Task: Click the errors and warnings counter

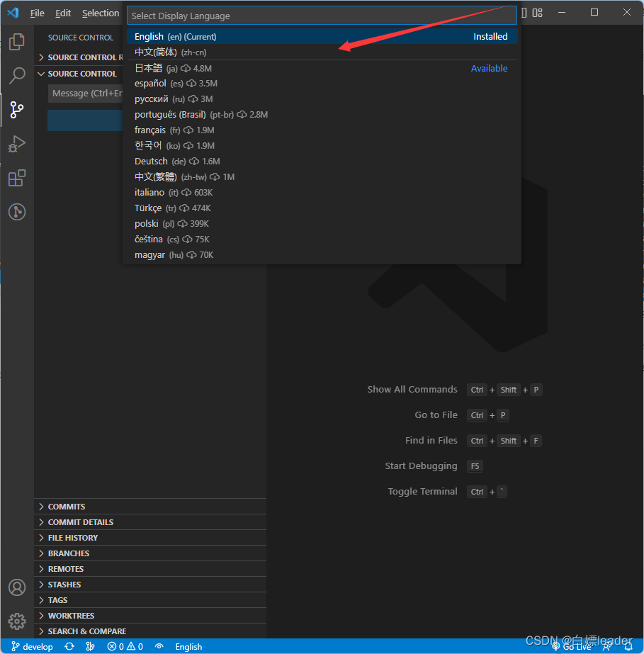Action: 125,646
